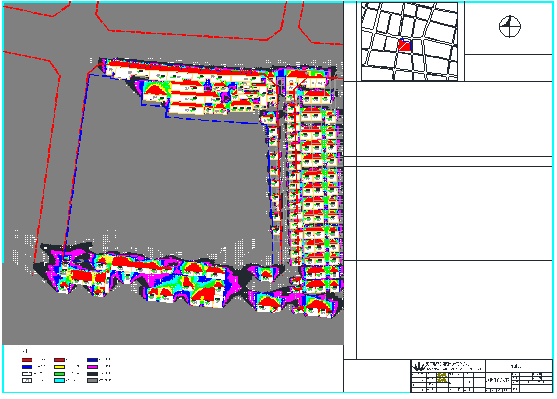Click the empty white outlined legend box

point(27,373)
